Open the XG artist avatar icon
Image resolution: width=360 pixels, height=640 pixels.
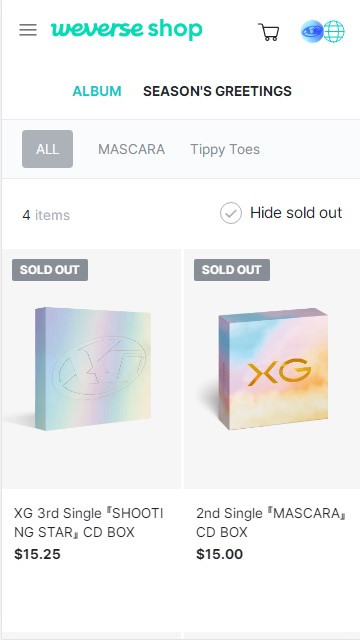(312, 31)
